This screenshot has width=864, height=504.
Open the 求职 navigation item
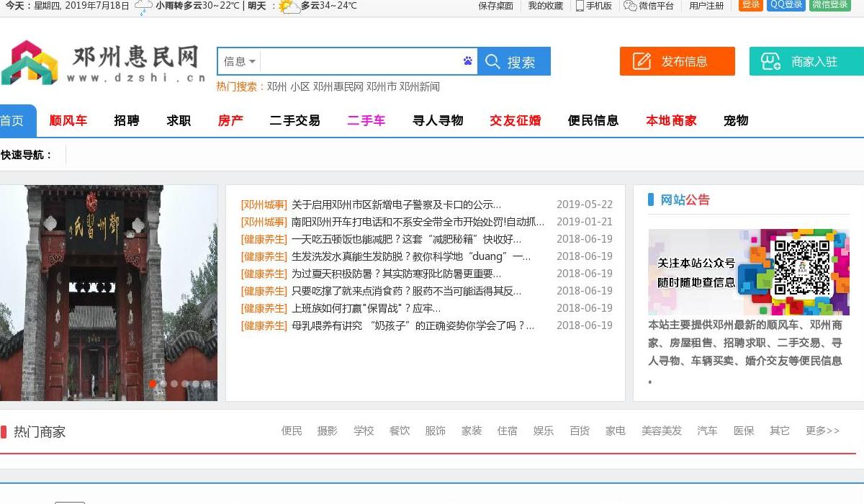[179, 120]
